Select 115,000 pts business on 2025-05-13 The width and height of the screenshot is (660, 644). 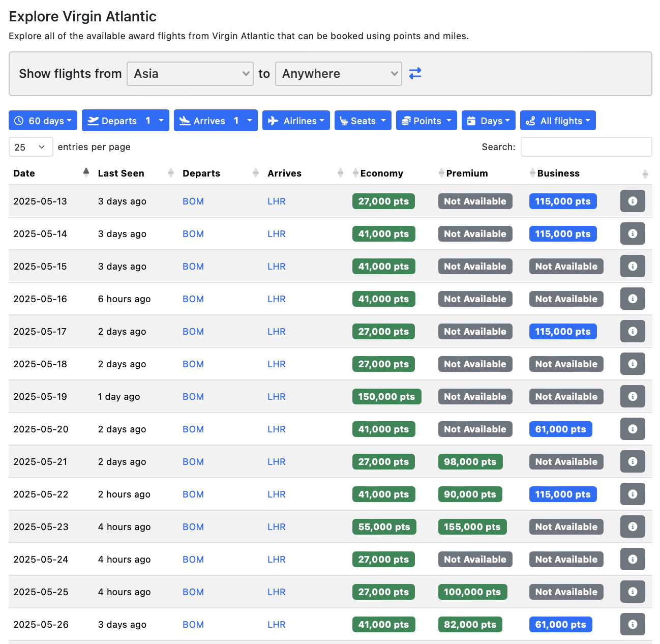[x=563, y=201]
